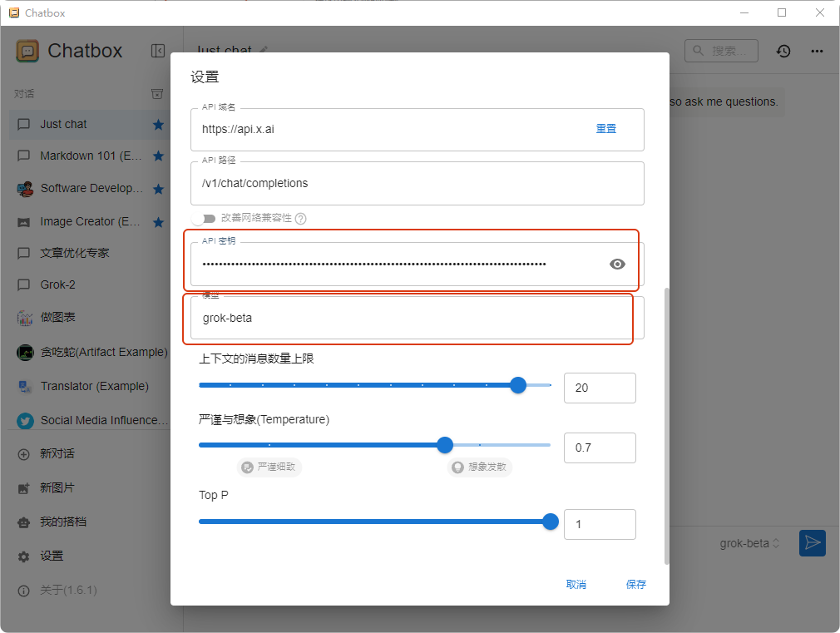Click the Temperature slider handle
The height and width of the screenshot is (633, 840).
tap(445, 445)
